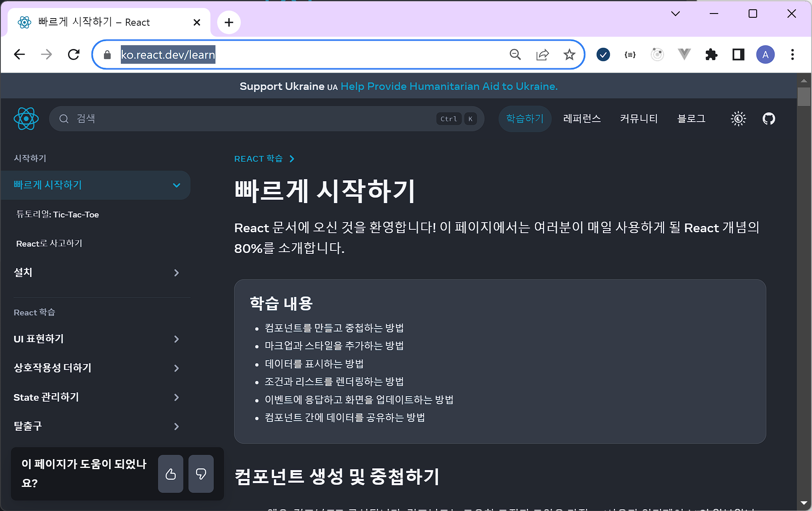This screenshot has width=812, height=511.
Task: Toggle the browser side panel
Action: (x=738, y=54)
